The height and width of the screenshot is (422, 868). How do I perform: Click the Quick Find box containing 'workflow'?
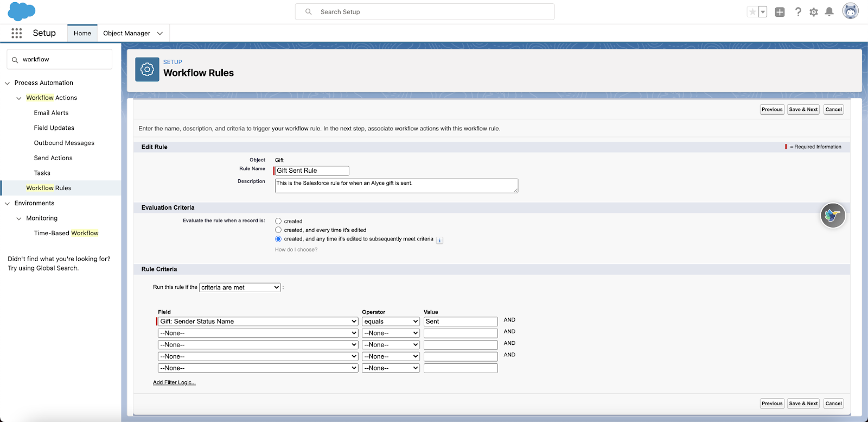[x=60, y=60]
